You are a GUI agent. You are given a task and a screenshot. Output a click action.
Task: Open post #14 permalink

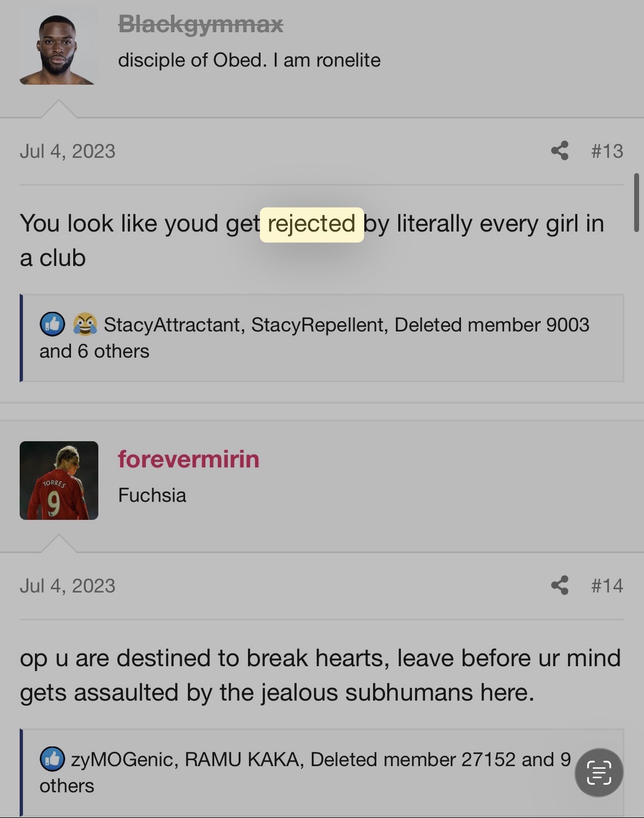607,585
